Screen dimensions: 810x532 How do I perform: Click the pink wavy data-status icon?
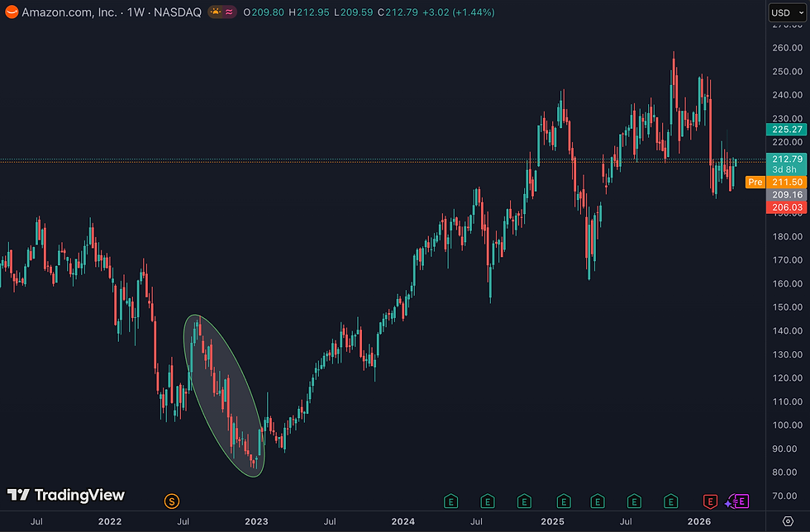point(229,12)
